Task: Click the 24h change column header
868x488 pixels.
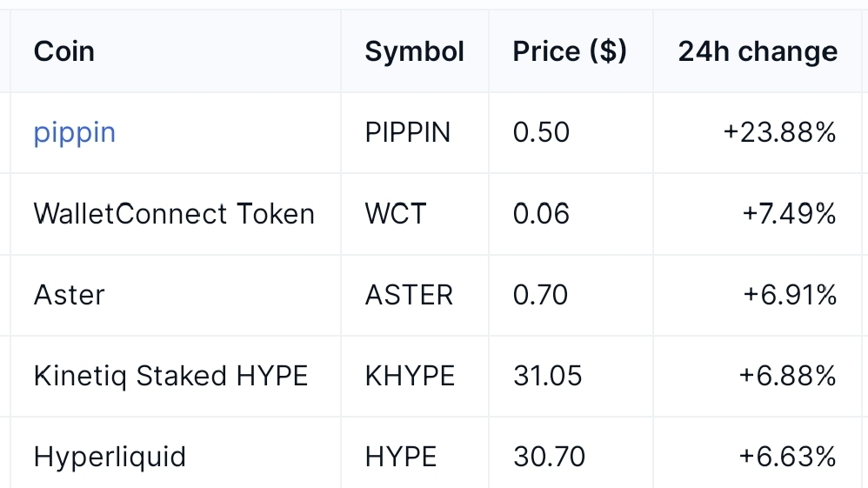Action: point(758,51)
